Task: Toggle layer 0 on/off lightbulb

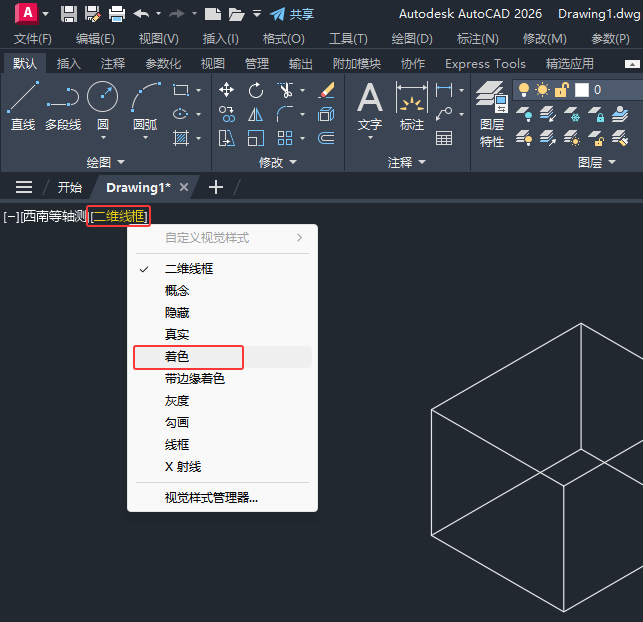Action: (x=524, y=90)
